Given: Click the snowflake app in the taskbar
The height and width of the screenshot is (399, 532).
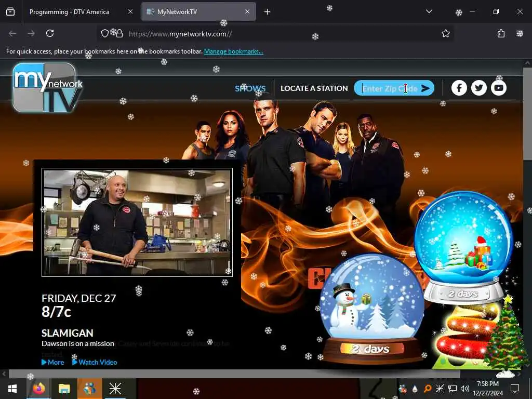Looking at the screenshot, I should point(115,389).
